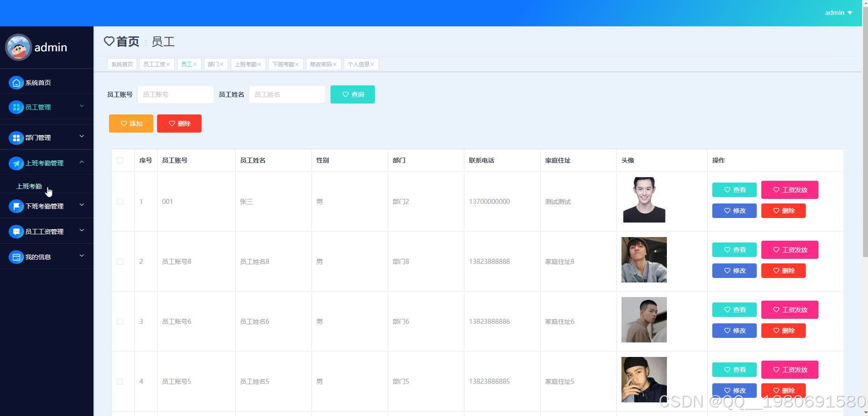Click the 员工工资管理 chat icon
This screenshot has width=868, height=416.
click(x=16, y=231)
